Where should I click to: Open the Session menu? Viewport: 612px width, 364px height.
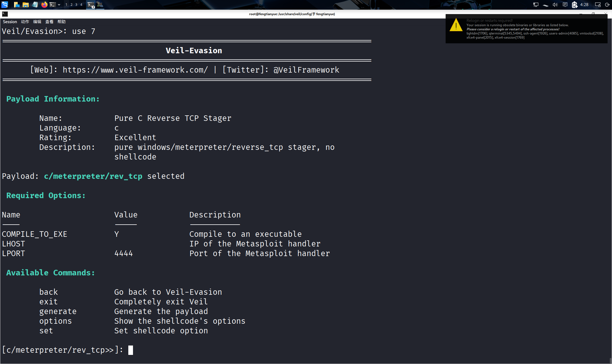tap(10, 22)
